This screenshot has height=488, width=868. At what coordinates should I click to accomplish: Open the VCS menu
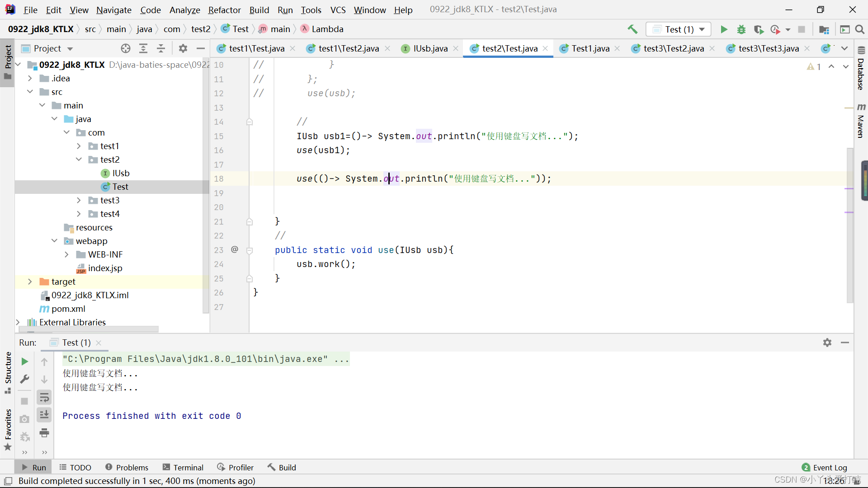click(x=338, y=10)
